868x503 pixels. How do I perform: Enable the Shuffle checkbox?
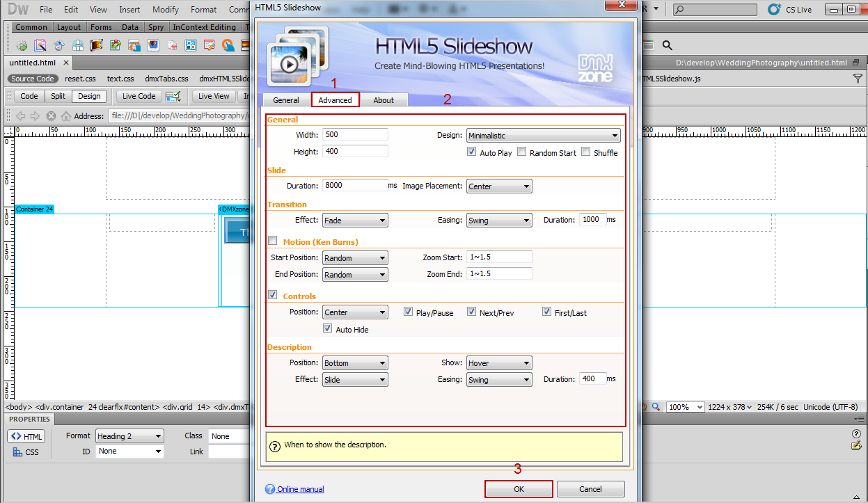[x=586, y=152]
